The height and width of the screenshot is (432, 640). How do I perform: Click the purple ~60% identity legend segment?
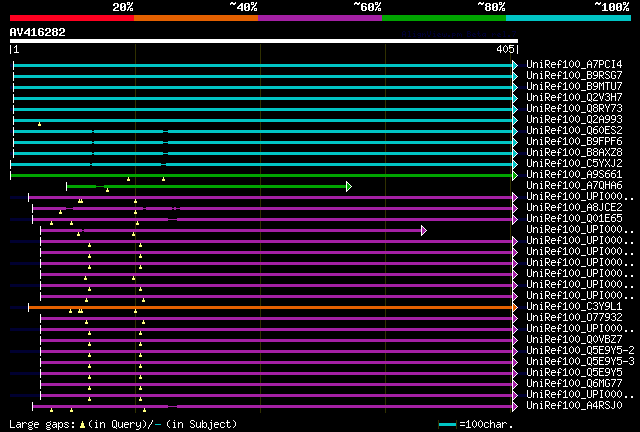(320, 18)
